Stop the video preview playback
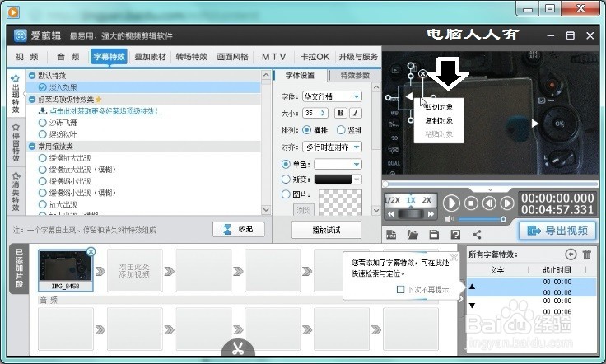Image resolution: width=606 pixels, height=364 pixels. pos(471,203)
